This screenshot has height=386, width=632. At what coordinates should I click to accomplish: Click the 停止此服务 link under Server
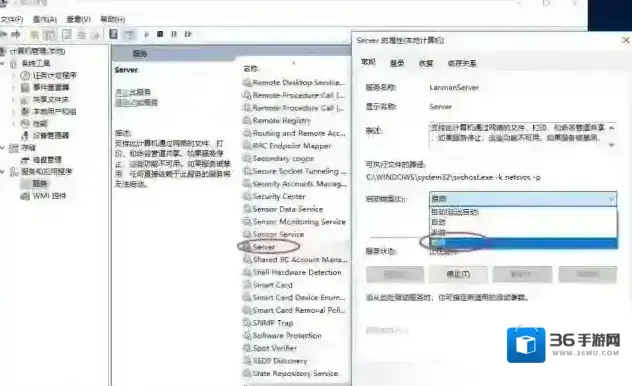(133, 92)
